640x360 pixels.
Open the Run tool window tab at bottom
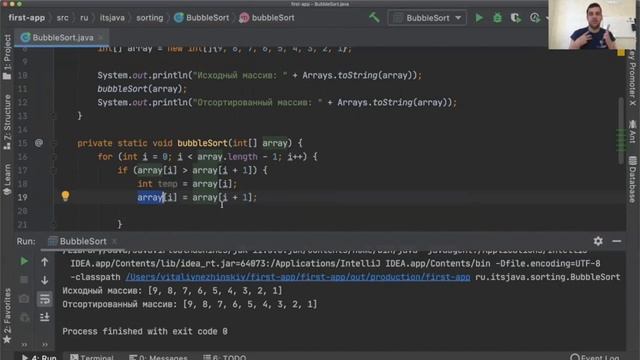tap(39, 357)
